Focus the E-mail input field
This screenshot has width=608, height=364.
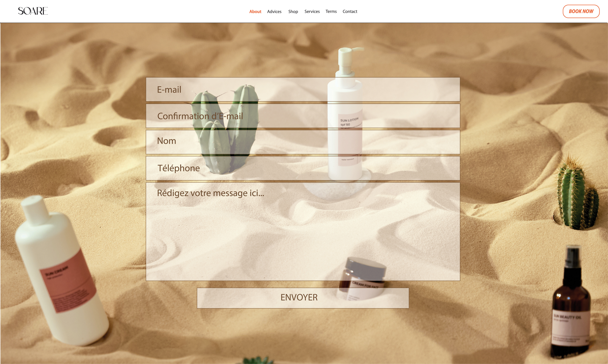(x=303, y=89)
